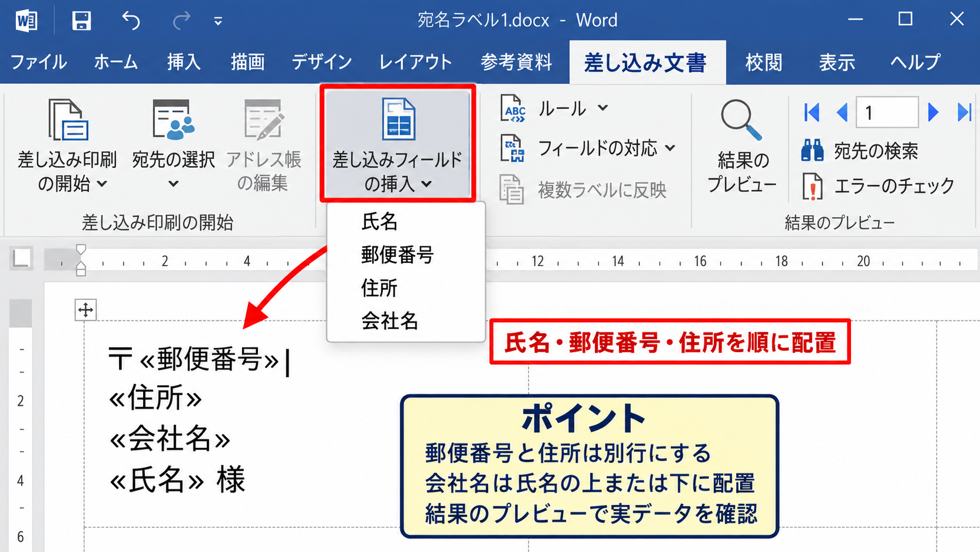This screenshot has width=980, height=552.
Task: Switch to the 挿入 tab
Action: point(183,62)
